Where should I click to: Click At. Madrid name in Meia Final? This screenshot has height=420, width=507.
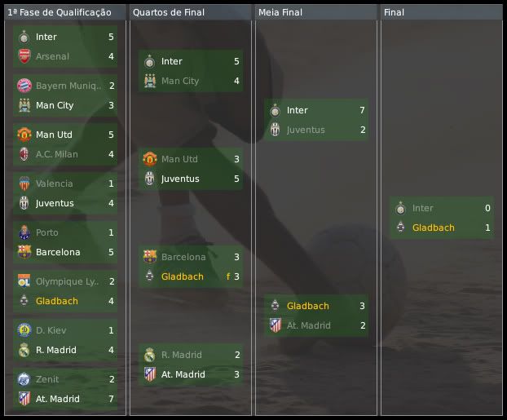[309, 325]
